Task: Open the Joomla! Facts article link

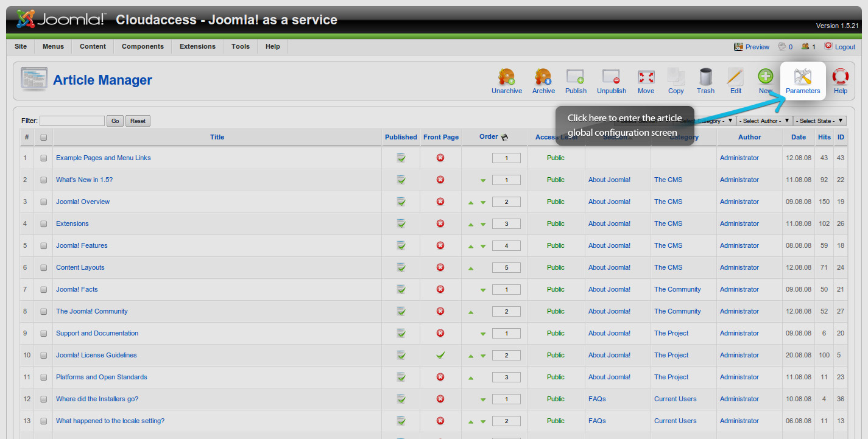Action: point(77,289)
